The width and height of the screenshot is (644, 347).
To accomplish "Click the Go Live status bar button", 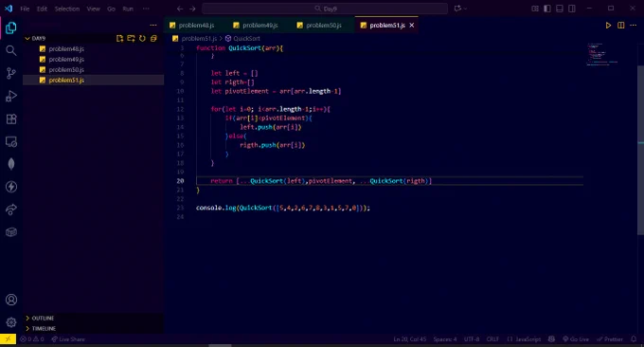I will pyautogui.click(x=576, y=339).
